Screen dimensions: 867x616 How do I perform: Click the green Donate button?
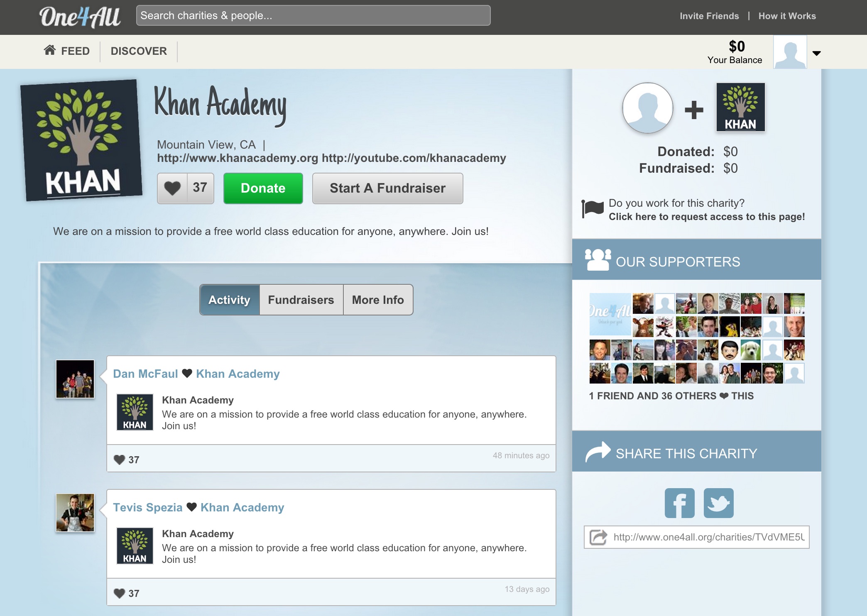pos(263,188)
